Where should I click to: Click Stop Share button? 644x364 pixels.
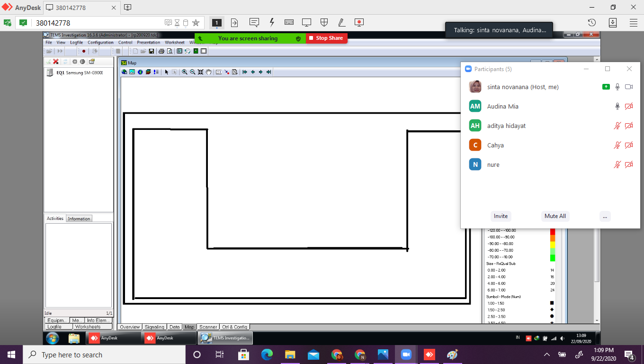click(326, 38)
